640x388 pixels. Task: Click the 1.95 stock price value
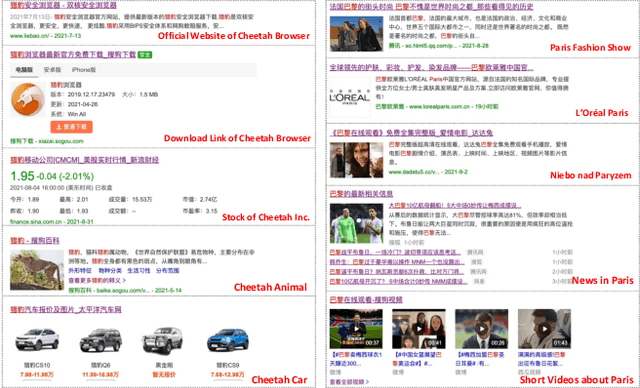point(22,176)
